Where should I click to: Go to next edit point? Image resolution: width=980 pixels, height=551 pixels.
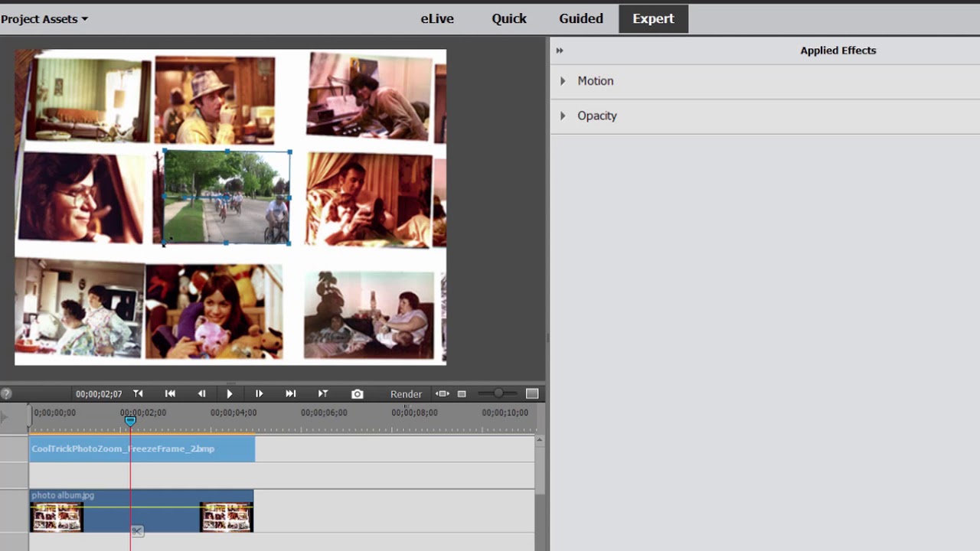[x=323, y=393]
